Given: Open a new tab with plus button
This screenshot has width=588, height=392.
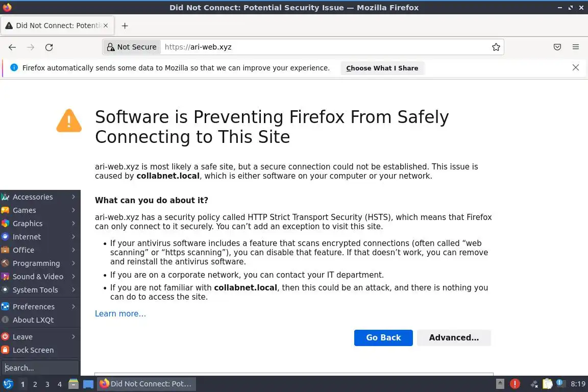Looking at the screenshot, I should (x=125, y=26).
